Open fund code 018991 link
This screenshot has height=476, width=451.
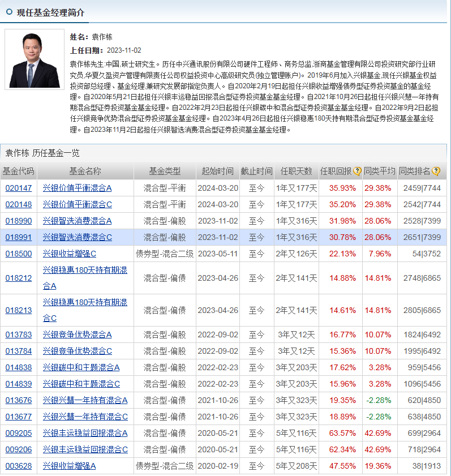coord(19,237)
